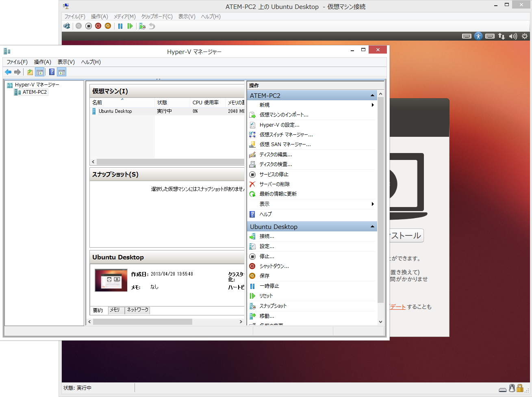Click orange save-state icon in VM connection toolbar
Viewport: 532px width, 397px height.
pyautogui.click(x=108, y=26)
